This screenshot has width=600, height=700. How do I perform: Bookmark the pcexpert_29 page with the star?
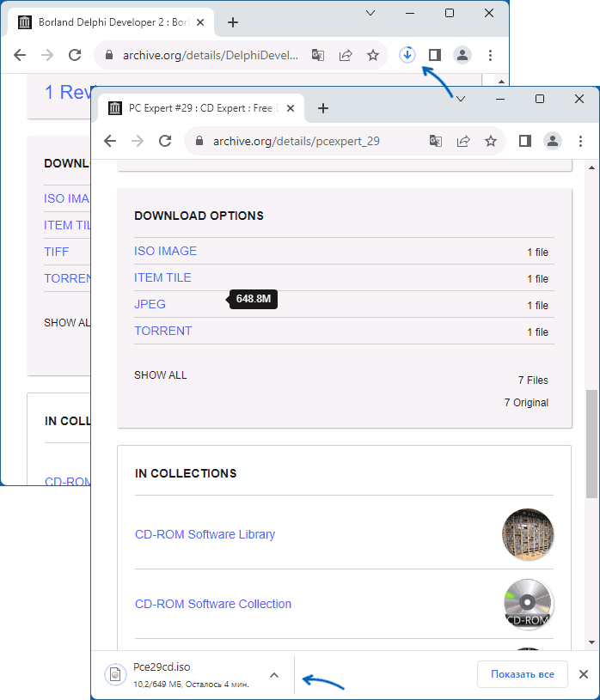click(491, 141)
